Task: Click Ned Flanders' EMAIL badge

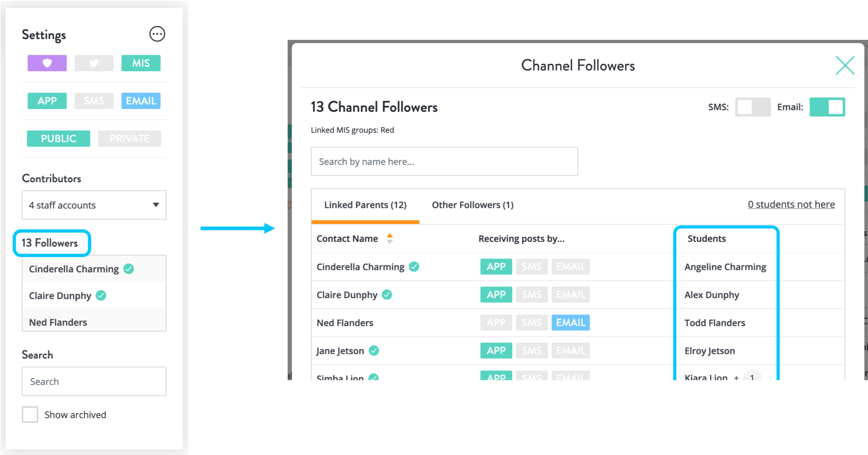Action: coord(570,322)
